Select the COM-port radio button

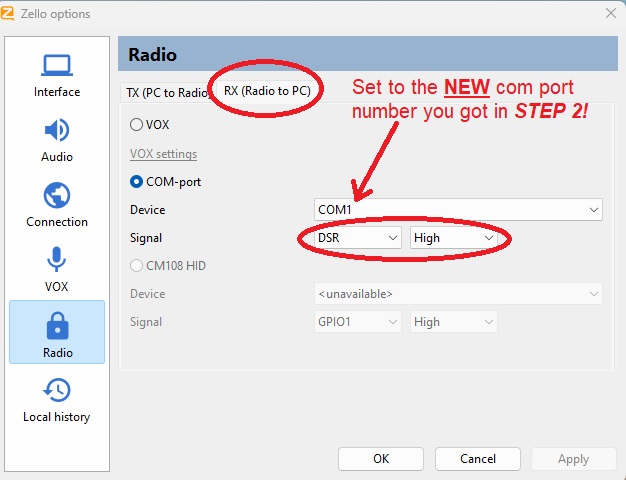(136, 182)
